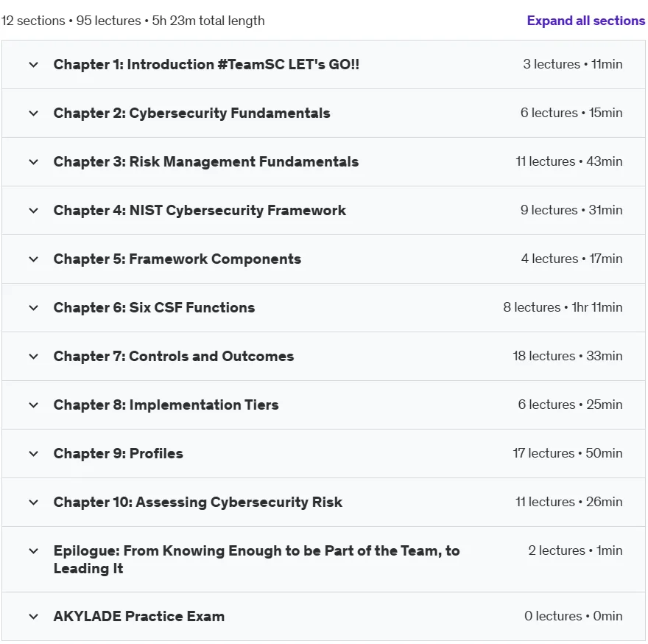Toggle chevron for Chapter 6 Six CSF Functions
The height and width of the screenshot is (644, 648).
point(33,308)
